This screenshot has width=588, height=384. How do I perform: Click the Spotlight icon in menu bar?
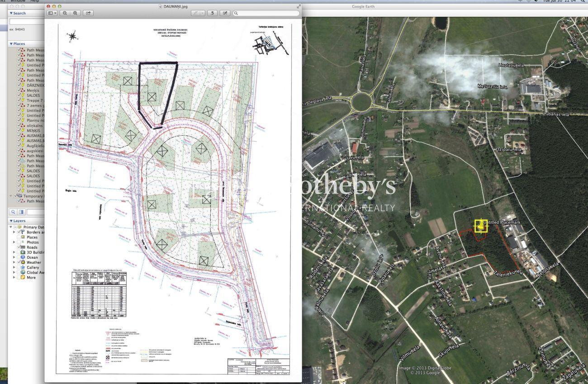(x=582, y=1)
